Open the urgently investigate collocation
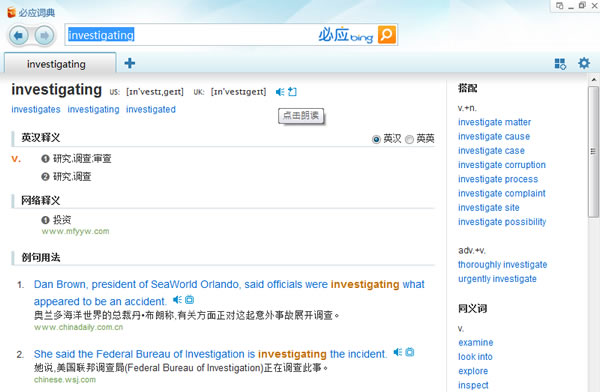 pyautogui.click(x=497, y=279)
